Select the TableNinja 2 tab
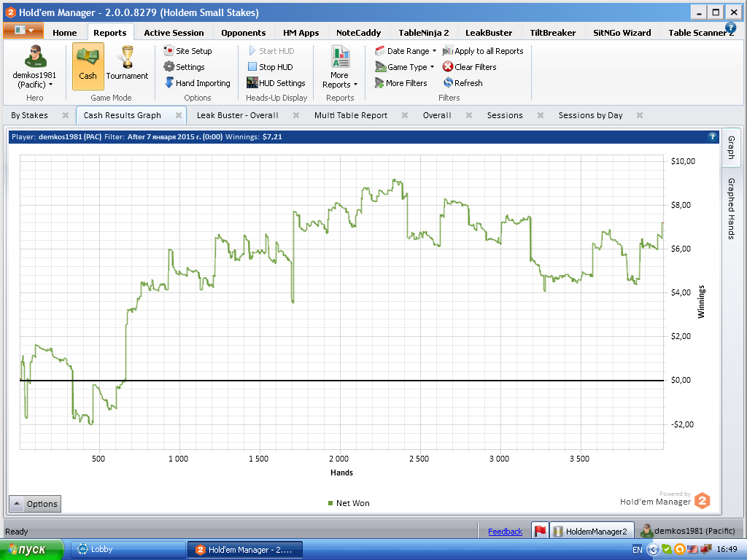This screenshot has width=747, height=560. click(x=424, y=33)
